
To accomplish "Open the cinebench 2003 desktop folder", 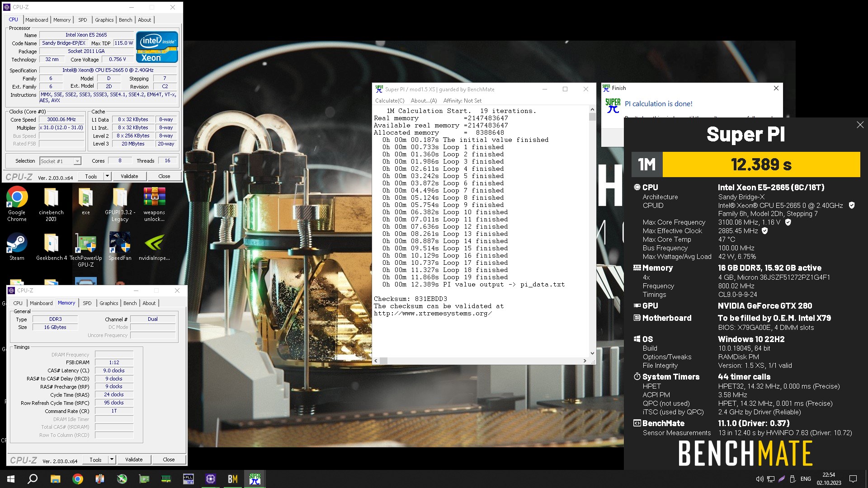I will (51, 204).
